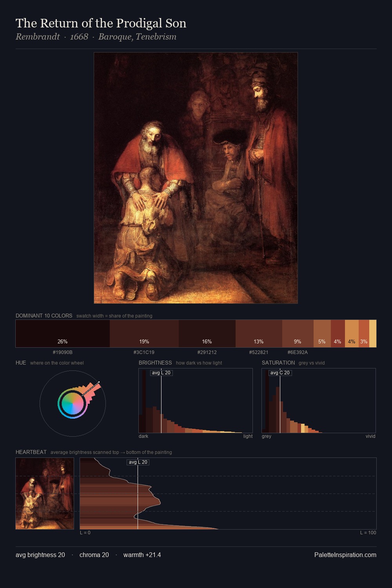Click the 'avg C 20' label in Saturation chart
This screenshot has height=588, width=392.
(x=280, y=373)
